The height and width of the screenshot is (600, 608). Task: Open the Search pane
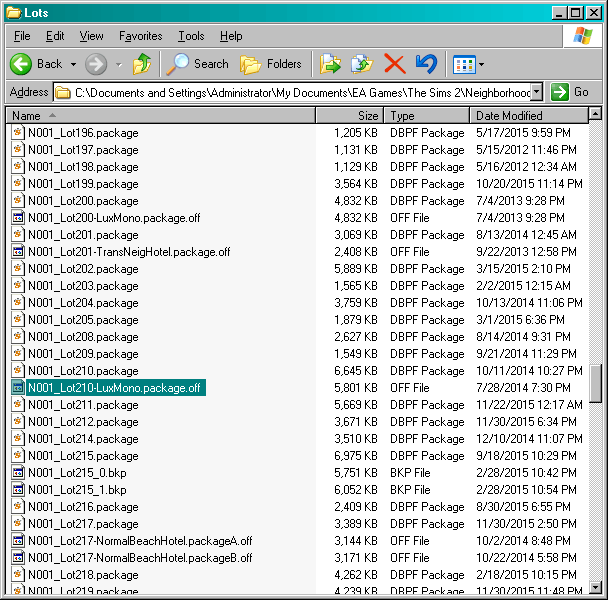coord(198,64)
